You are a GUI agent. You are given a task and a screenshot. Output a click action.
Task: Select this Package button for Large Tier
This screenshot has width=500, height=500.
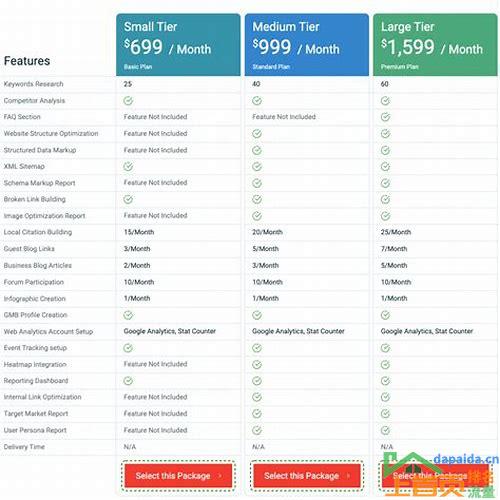tap(435, 476)
